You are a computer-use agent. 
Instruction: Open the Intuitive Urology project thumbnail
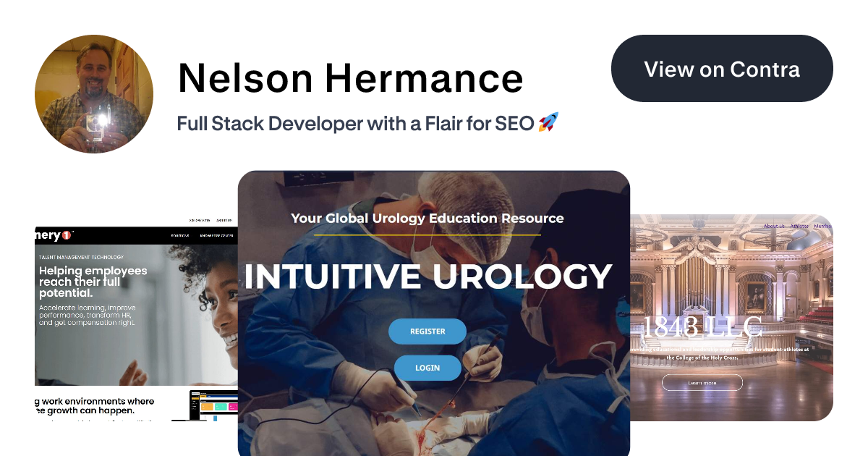pyautogui.click(x=434, y=313)
